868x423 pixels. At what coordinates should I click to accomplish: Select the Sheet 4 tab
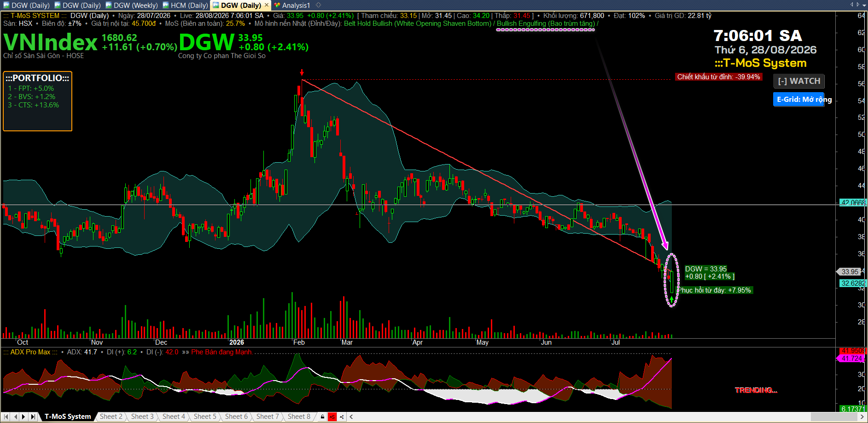(174, 417)
